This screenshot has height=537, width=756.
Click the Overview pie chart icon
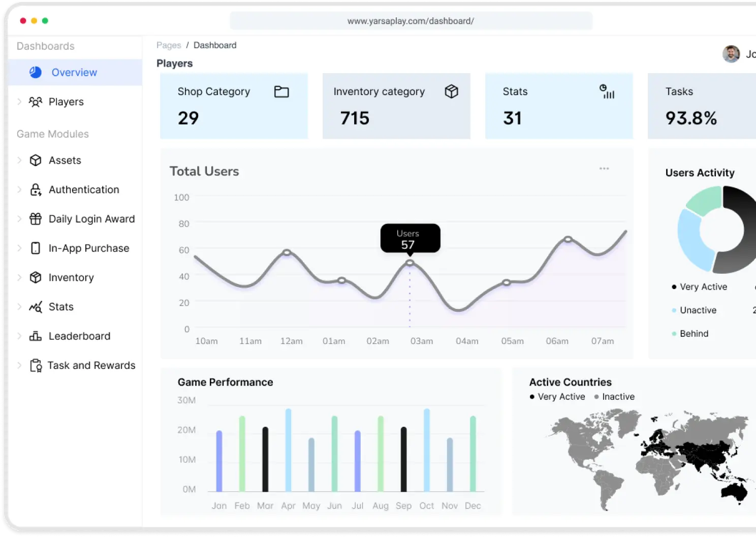click(x=36, y=72)
